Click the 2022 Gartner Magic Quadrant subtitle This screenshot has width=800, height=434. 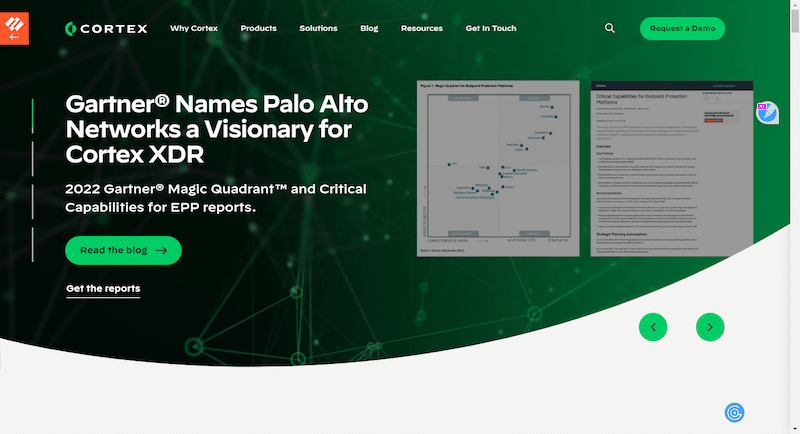[216, 198]
